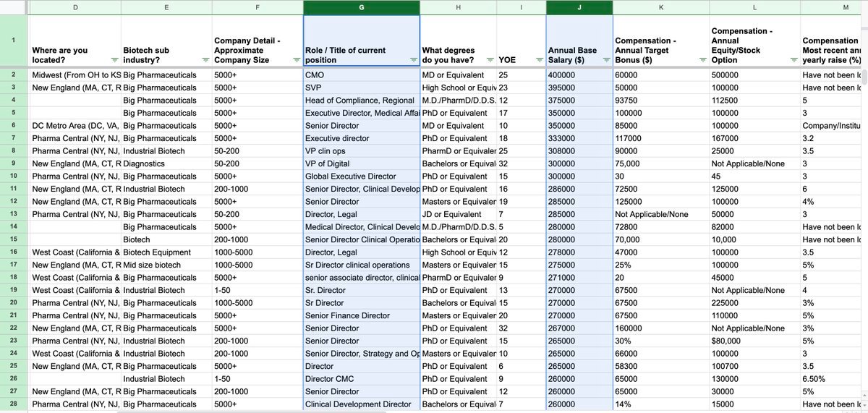Viewport: 868px width, 413px height.
Task: Click the salary cell 400000
Action: click(x=579, y=74)
